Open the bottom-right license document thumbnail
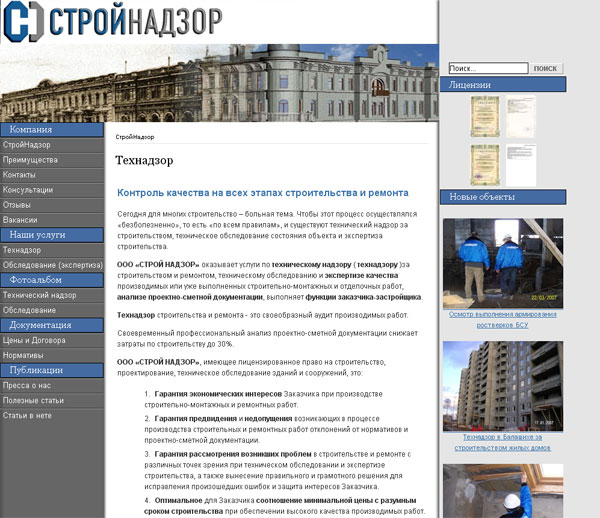 pos(521,165)
